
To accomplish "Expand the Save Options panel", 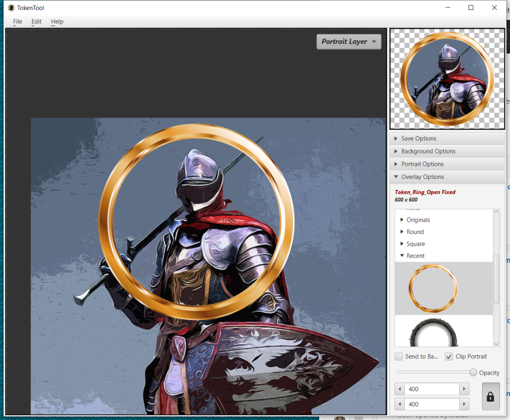I will tap(418, 139).
